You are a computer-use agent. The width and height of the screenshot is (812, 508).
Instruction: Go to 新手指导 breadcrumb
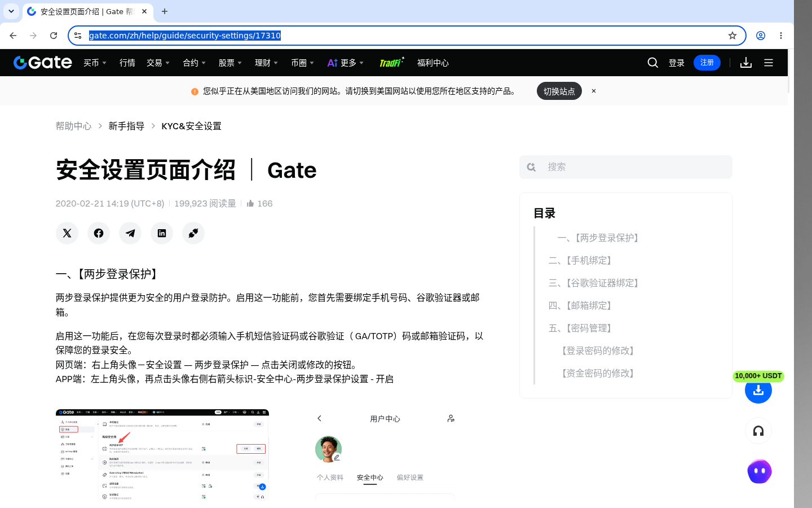pos(126,126)
